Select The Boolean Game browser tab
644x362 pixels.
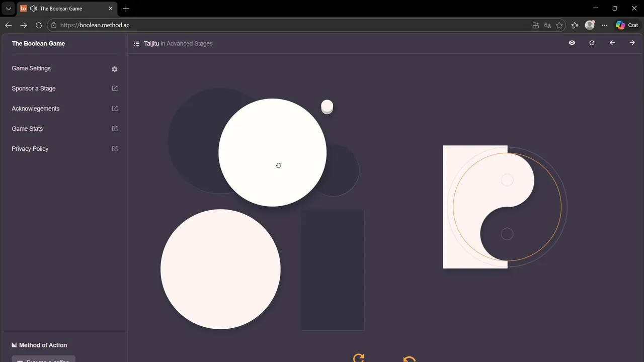coord(68,9)
